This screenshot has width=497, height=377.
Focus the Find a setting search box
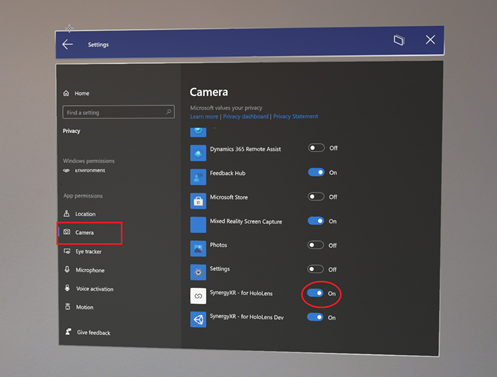click(x=118, y=112)
